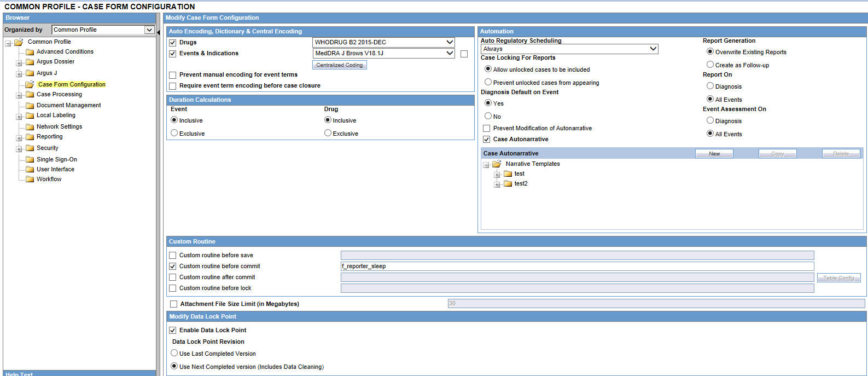Click the Copy autonarrative button
This screenshot has width=868, height=376.
click(x=778, y=154)
